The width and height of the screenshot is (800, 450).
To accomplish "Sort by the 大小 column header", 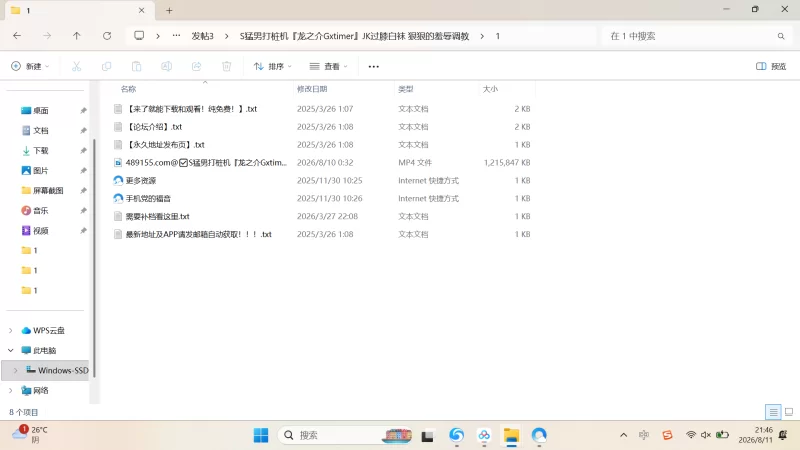I will click(490, 89).
